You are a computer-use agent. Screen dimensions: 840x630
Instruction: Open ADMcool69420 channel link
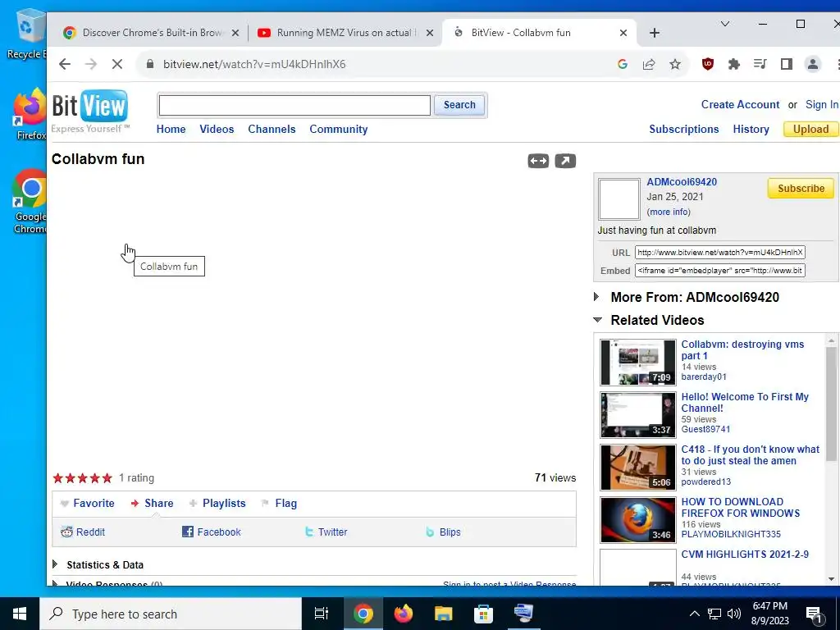[x=682, y=181]
